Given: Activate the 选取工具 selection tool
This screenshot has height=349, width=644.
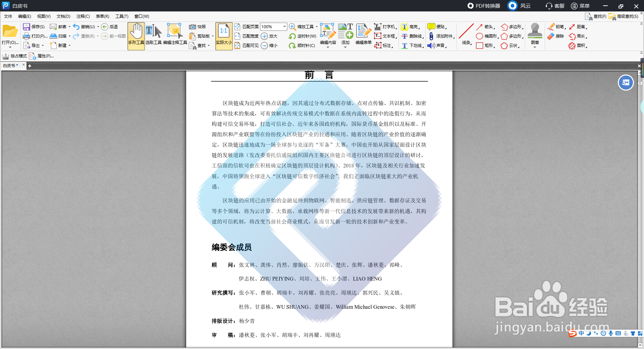Looking at the screenshot, I should [x=154, y=35].
